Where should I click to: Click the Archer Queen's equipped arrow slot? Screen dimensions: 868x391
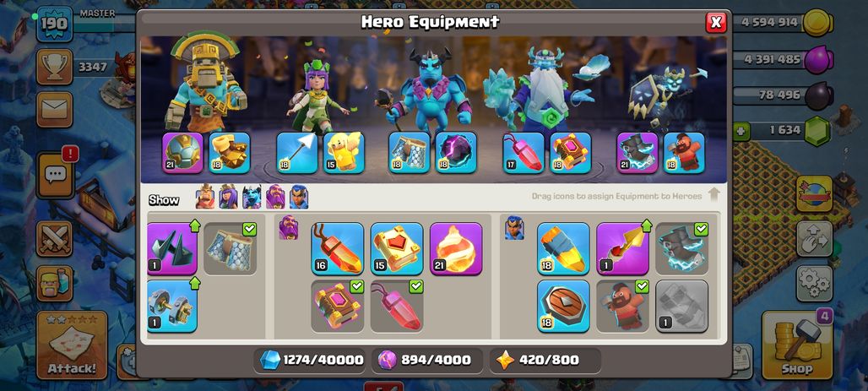(297, 152)
